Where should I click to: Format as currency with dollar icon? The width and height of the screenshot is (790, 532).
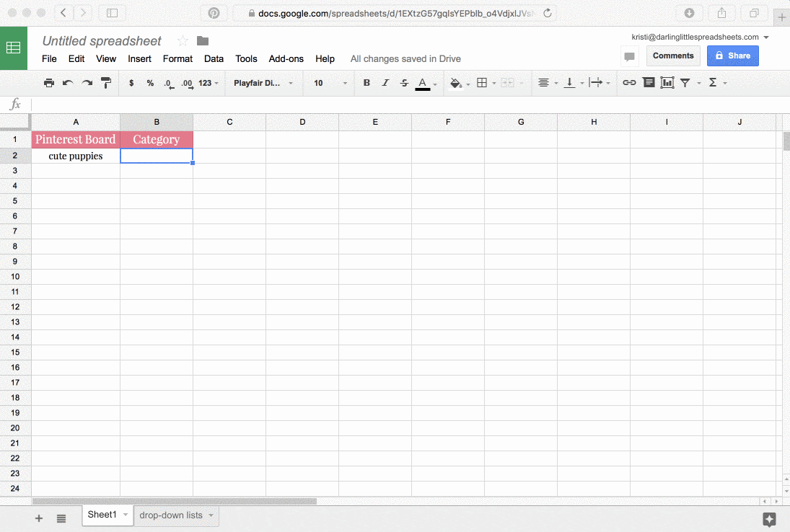pyautogui.click(x=131, y=83)
